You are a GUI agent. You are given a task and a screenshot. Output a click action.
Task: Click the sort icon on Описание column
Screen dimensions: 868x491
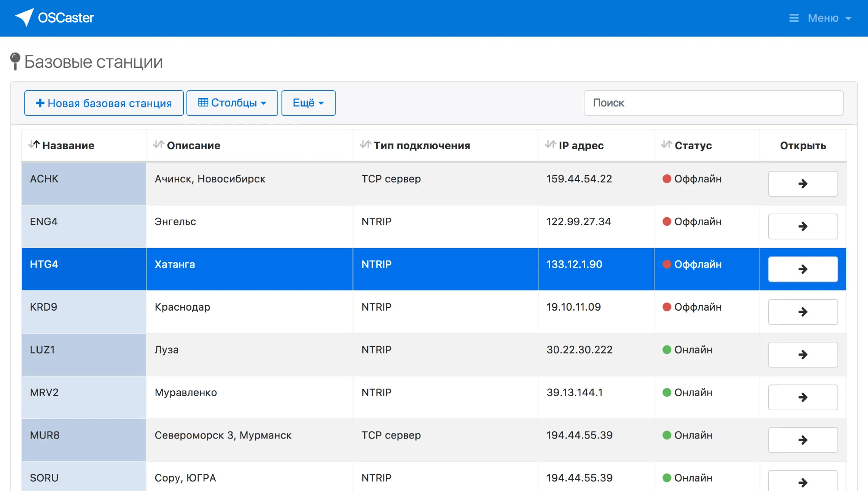coord(159,145)
